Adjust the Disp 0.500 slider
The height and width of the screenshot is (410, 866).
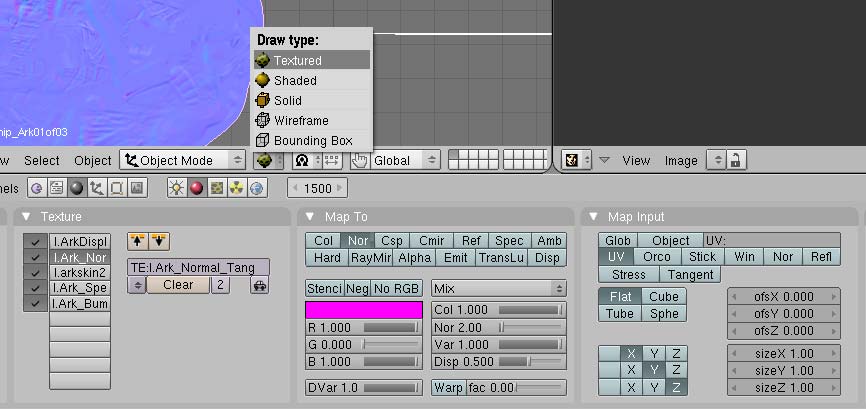click(499, 361)
